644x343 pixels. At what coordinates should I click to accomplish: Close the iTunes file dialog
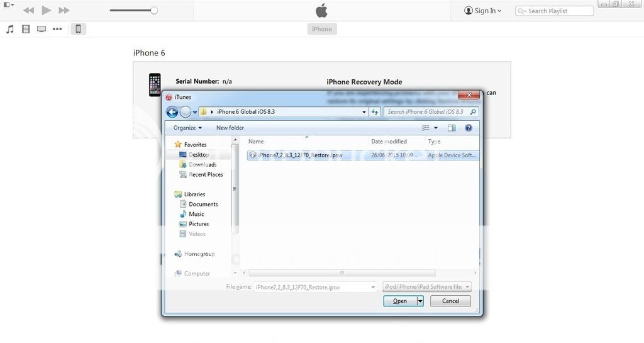point(469,95)
